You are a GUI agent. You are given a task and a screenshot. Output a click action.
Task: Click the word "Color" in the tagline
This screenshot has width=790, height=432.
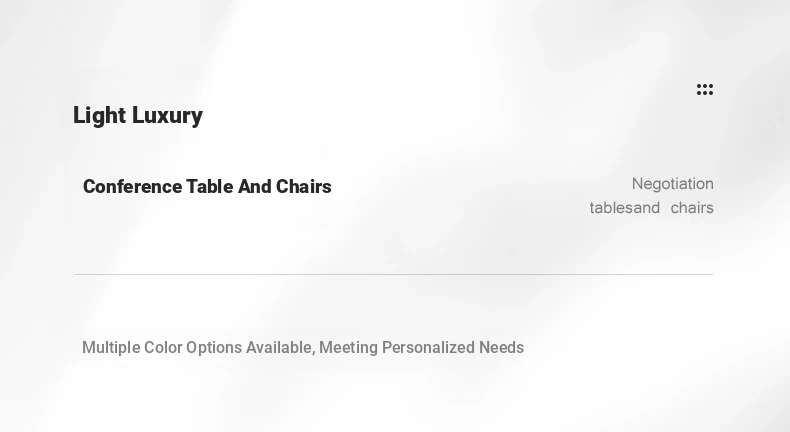(x=163, y=348)
